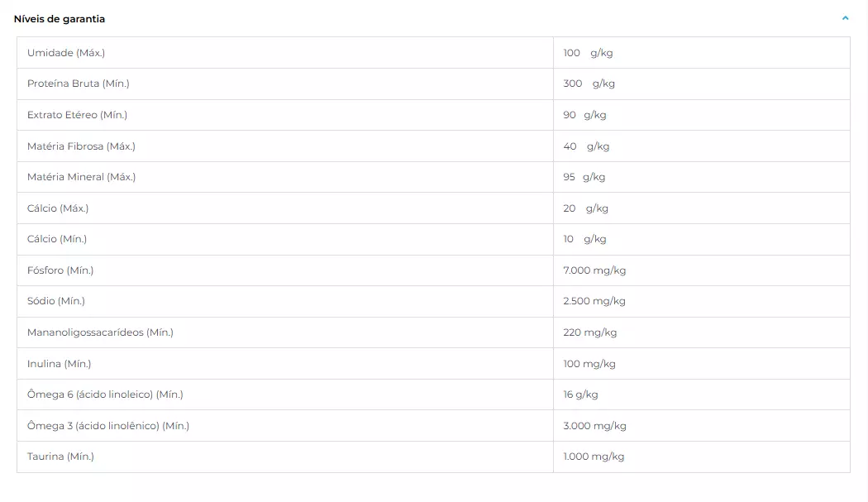Click the Cálcio (Máx.) row label
The image size is (868, 502).
coord(58,208)
